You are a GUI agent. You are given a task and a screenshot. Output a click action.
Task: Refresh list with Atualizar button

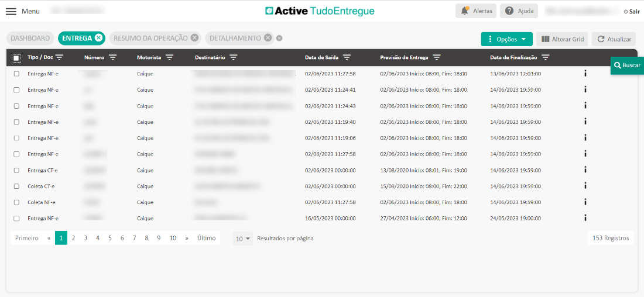(x=614, y=39)
